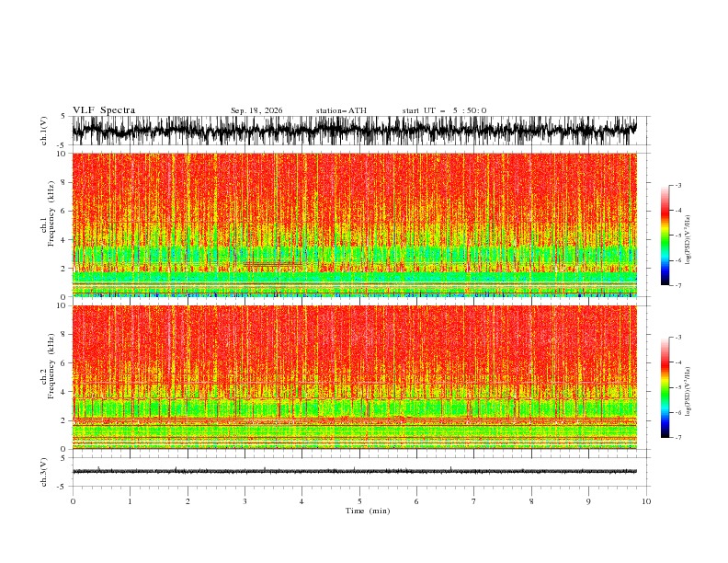Click the ch.1 spectrogram panel

click(x=355, y=224)
